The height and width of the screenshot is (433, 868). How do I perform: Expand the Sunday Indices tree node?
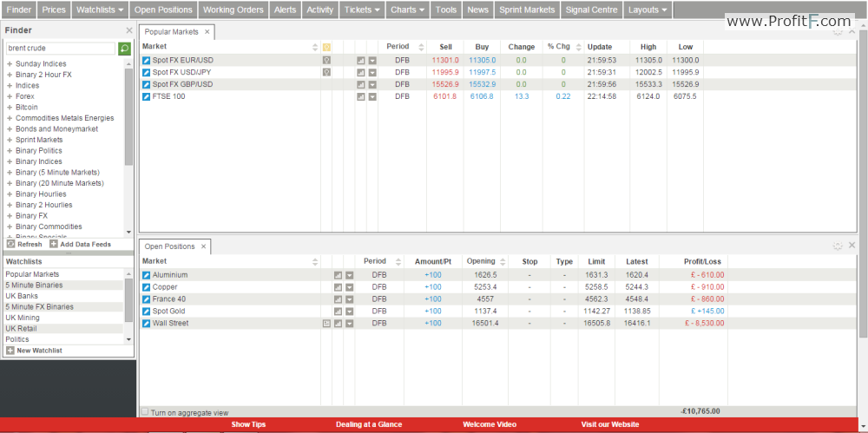[x=10, y=63]
